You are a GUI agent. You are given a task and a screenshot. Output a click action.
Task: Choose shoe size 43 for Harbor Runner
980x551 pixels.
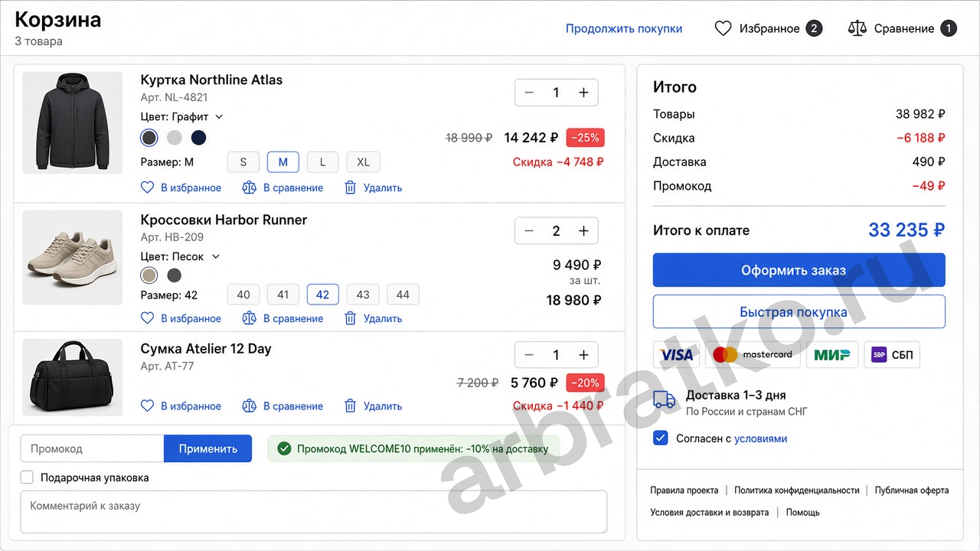point(363,295)
